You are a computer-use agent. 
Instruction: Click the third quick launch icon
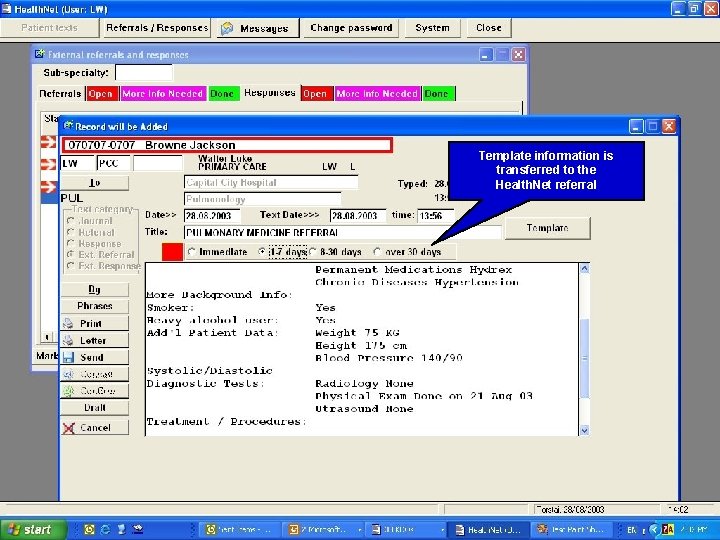pos(121,529)
